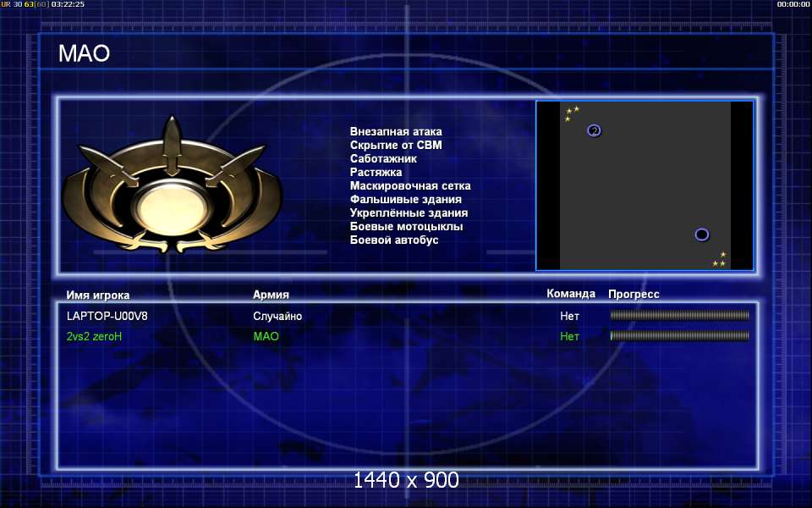This screenshot has width=812, height=508.
Task: Click the Имя игрока column header
Action: 98,295
